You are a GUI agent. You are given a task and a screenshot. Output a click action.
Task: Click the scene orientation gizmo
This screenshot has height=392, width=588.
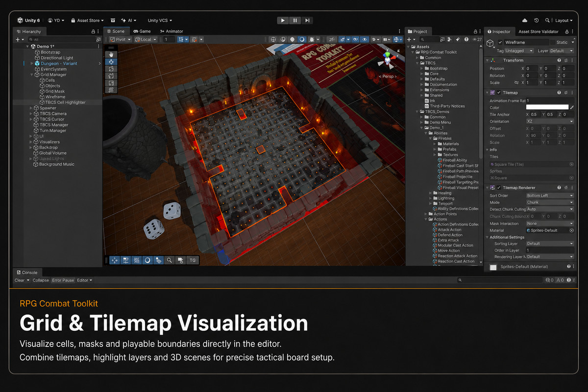(x=388, y=59)
